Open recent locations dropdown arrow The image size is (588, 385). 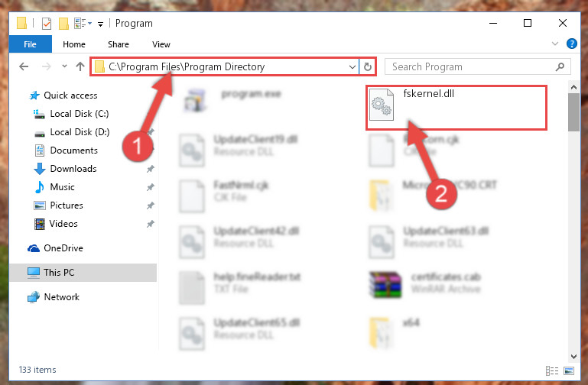coord(64,66)
